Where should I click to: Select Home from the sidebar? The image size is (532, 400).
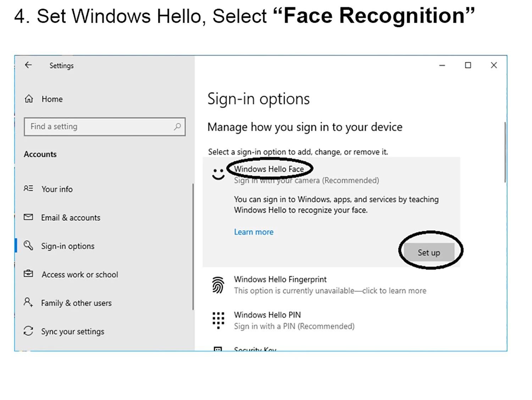point(52,99)
